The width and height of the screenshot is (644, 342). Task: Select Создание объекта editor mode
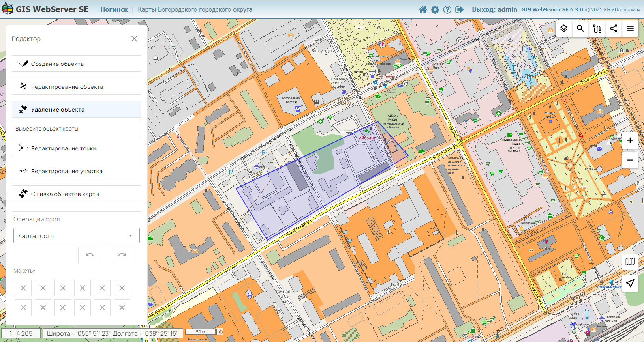(77, 64)
